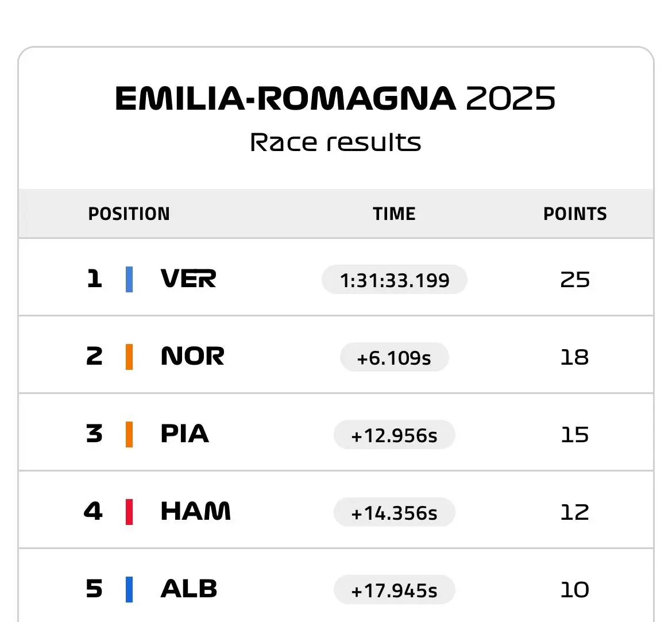Viewport: 672px width, 622px height.
Task: Open driver HAM result row
Action: pos(336,509)
